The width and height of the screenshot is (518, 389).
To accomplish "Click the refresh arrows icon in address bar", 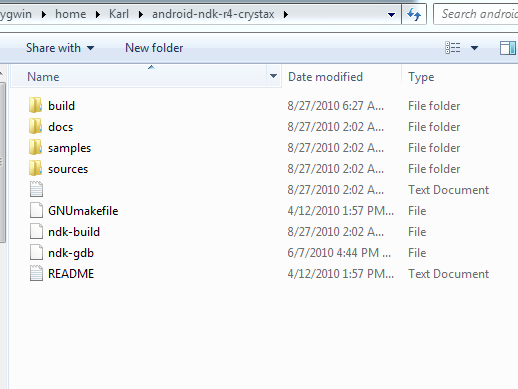I will click(414, 14).
